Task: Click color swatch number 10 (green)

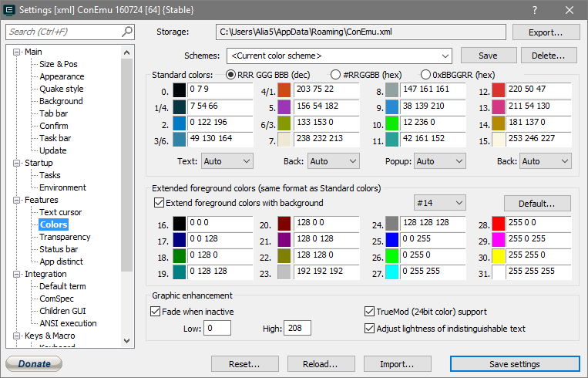Action: (392, 123)
